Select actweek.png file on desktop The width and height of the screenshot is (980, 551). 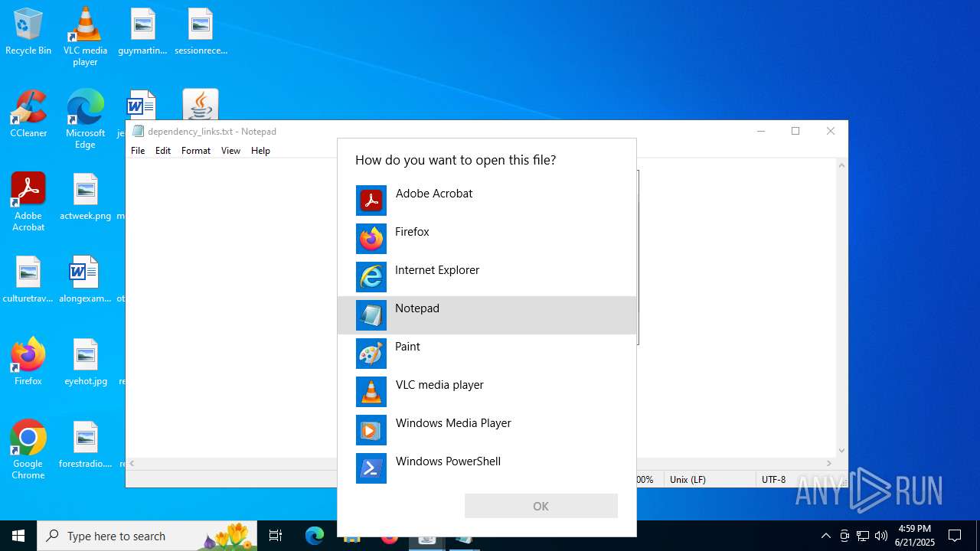click(85, 197)
